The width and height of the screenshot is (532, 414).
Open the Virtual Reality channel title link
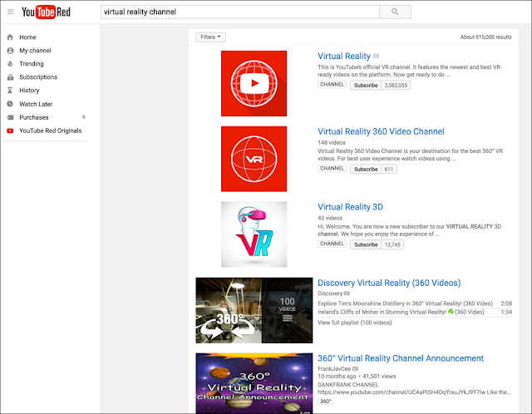(x=343, y=56)
